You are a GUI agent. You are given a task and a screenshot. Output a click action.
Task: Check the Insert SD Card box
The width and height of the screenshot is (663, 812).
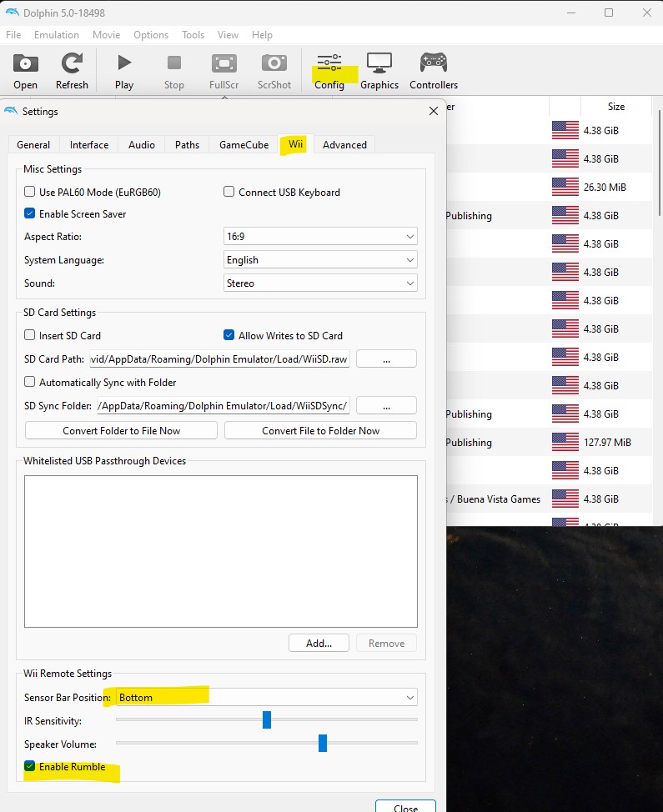[x=29, y=335]
